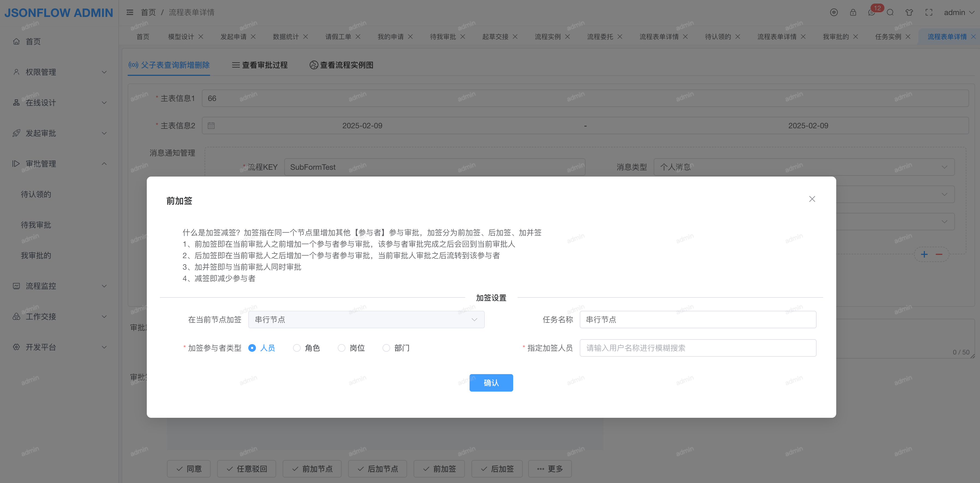980x483 pixels.
Task: Click the search magnifier icon
Action: [890, 13]
